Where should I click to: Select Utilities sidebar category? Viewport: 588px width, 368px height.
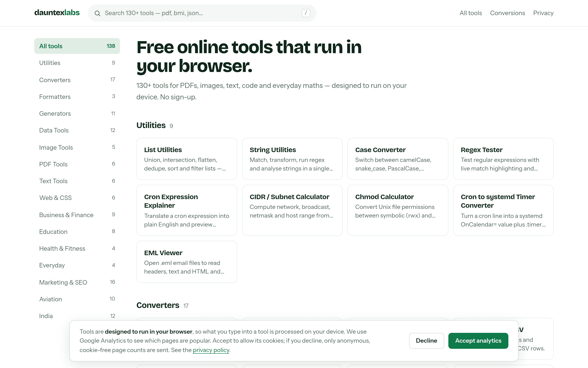click(x=77, y=63)
